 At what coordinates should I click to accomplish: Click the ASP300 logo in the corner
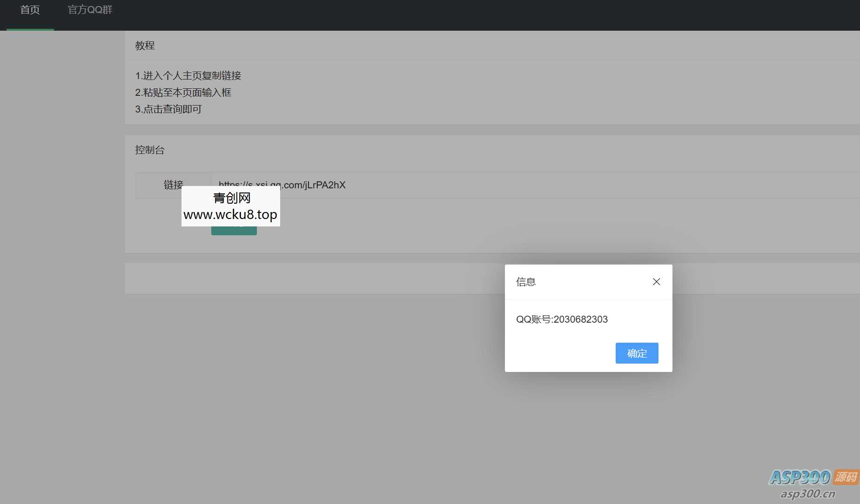click(x=800, y=477)
